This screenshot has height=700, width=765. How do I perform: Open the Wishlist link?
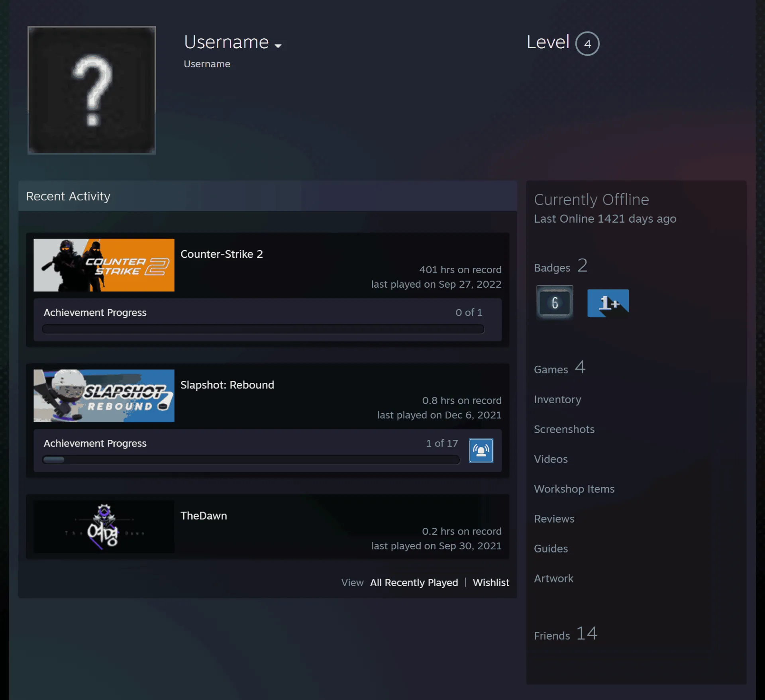[x=491, y=582]
